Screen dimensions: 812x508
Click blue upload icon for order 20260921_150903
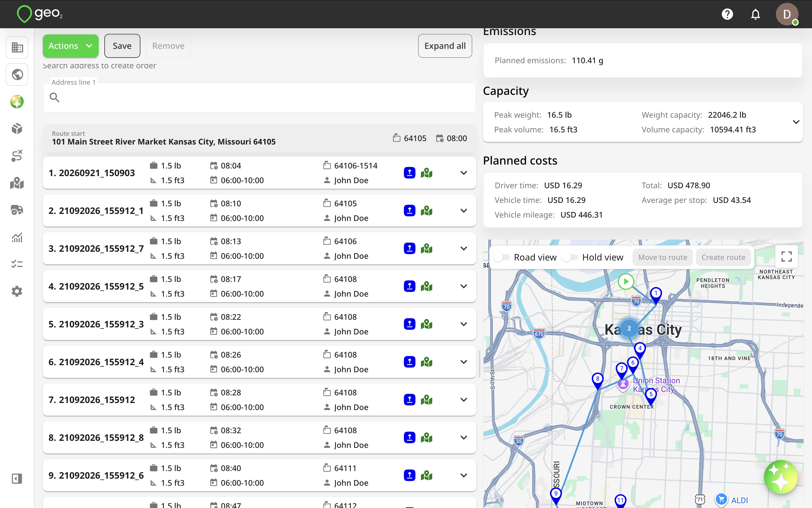pyautogui.click(x=409, y=173)
